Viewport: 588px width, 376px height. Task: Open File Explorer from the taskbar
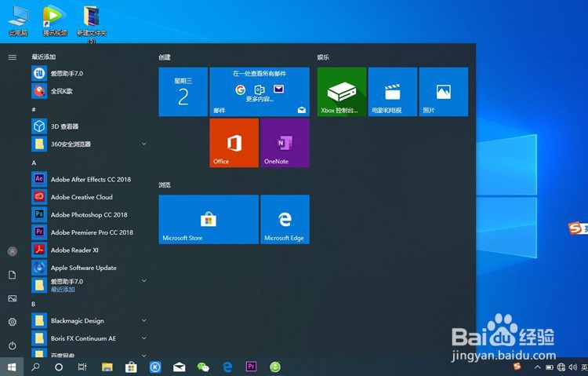coord(107,367)
